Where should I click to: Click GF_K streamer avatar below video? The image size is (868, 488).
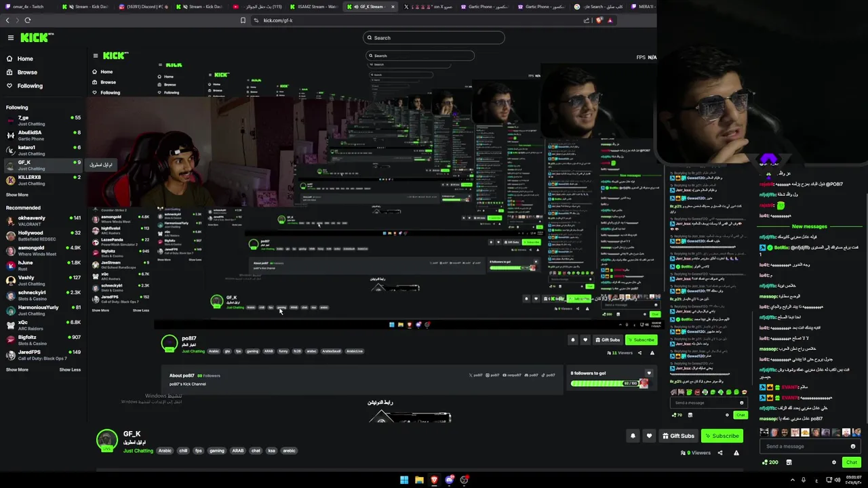(x=106, y=441)
